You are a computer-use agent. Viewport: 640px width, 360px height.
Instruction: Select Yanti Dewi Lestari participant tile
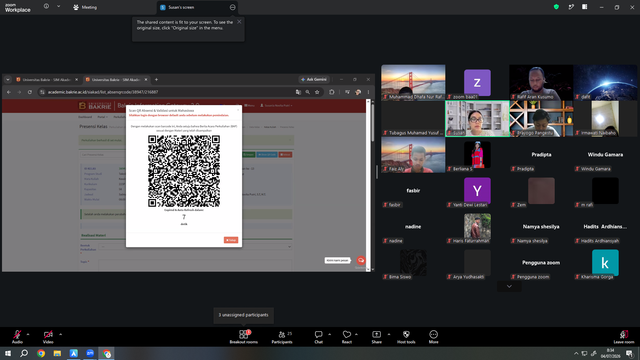tap(477, 191)
